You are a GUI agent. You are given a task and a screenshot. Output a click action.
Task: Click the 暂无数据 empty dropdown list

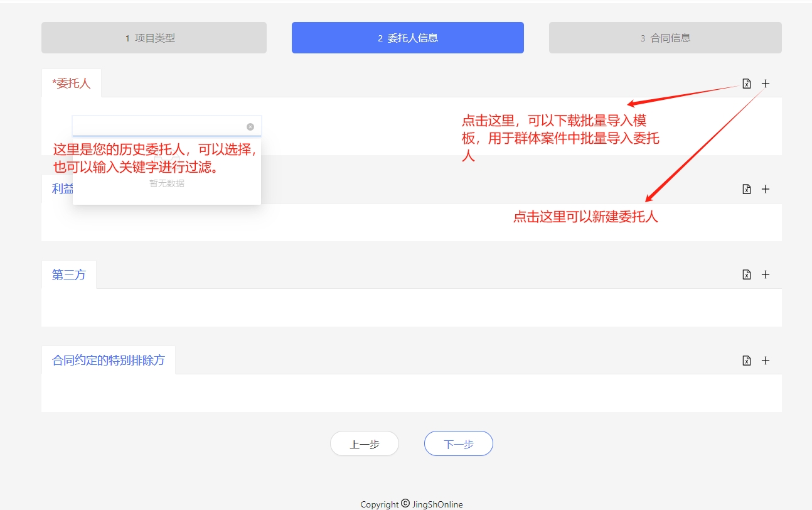(x=166, y=183)
